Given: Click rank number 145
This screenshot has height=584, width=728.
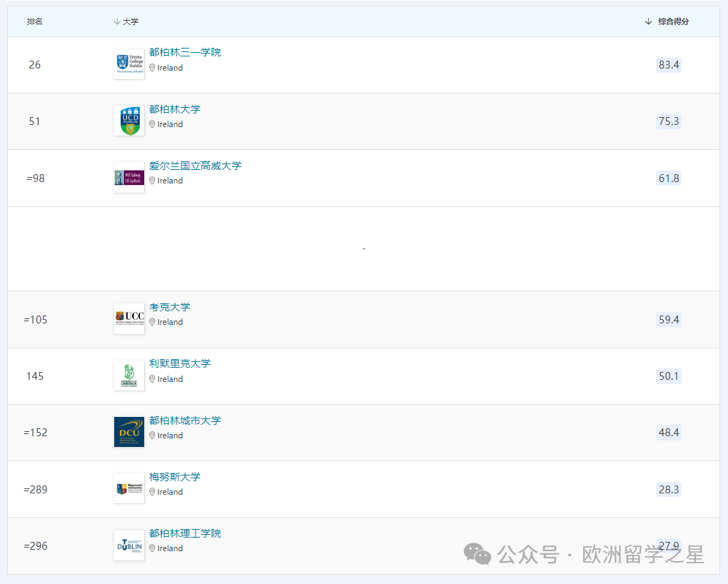Looking at the screenshot, I should [35, 376].
